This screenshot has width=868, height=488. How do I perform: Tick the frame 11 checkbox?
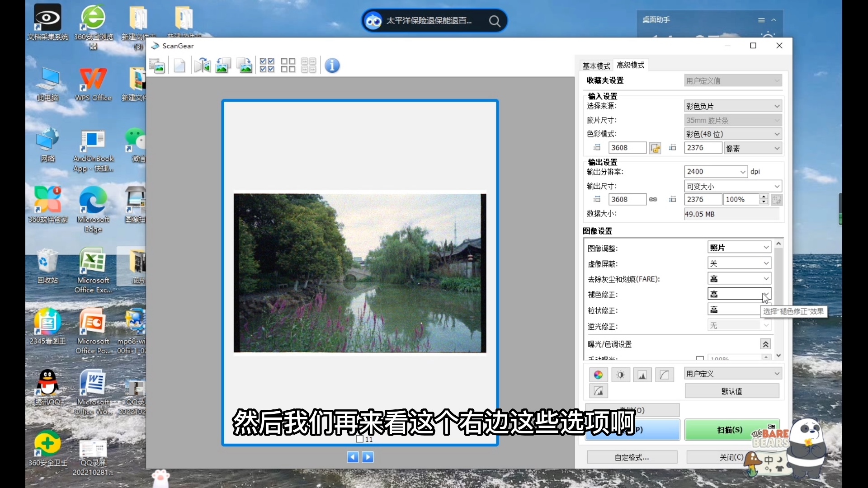(360, 439)
